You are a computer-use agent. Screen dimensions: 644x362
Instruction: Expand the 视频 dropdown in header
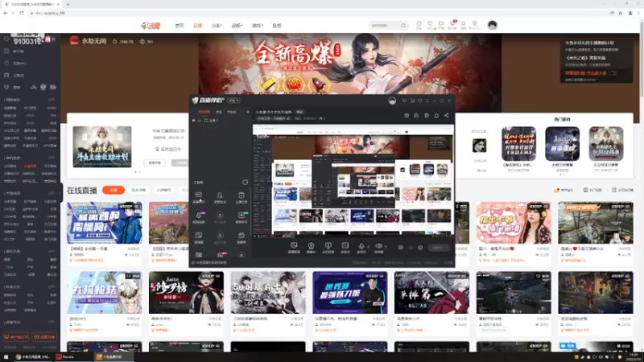pyautogui.click(x=237, y=26)
